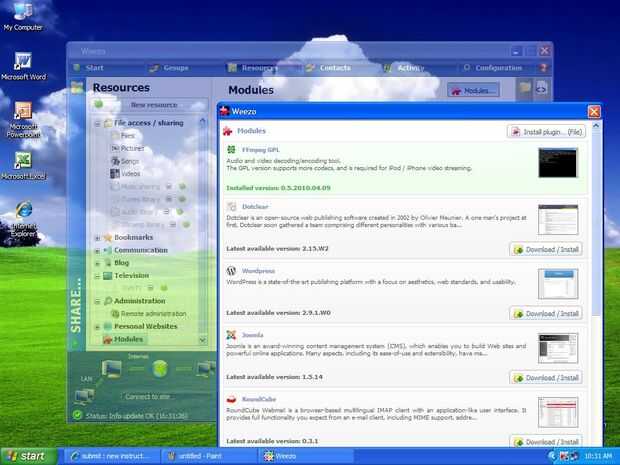Click Joomla logo icon
This screenshot has height=465, width=620.
click(x=231, y=335)
